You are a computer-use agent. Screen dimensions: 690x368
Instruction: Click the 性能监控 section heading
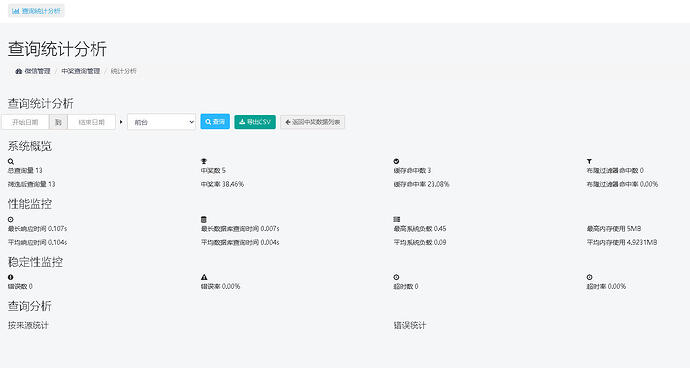pos(29,204)
